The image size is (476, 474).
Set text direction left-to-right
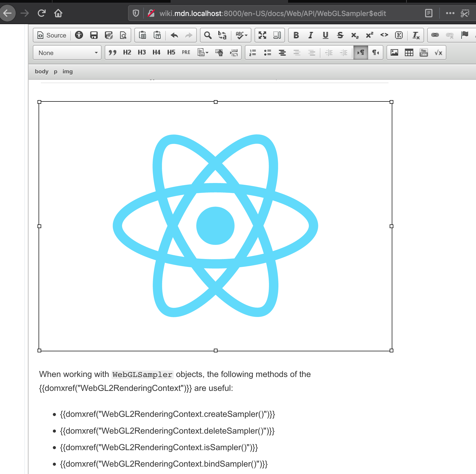tap(361, 53)
